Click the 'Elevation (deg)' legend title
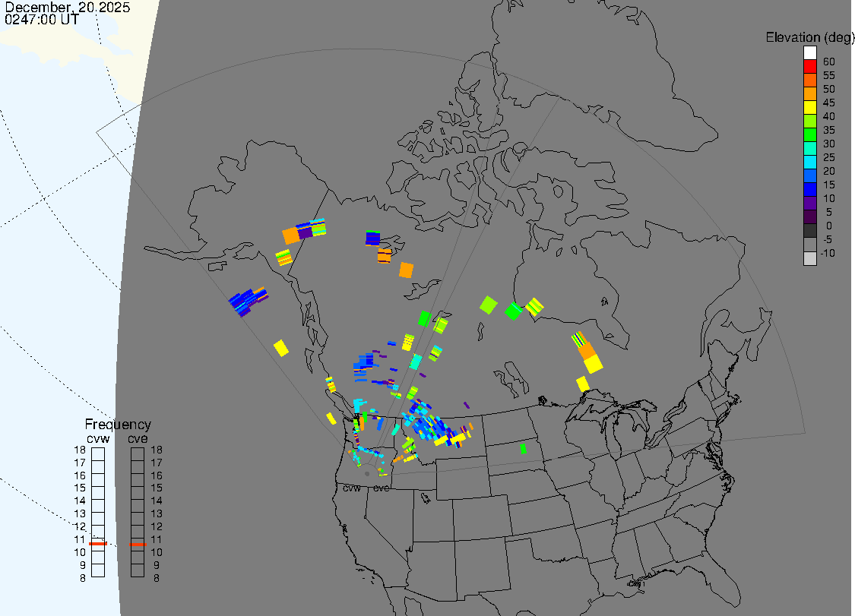Image resolution: width=855 pixels, height=616 pixels. point(809,38)
